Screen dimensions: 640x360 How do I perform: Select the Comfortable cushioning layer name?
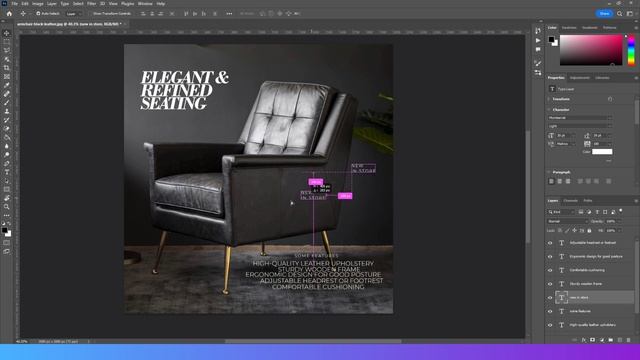point(587,270)
